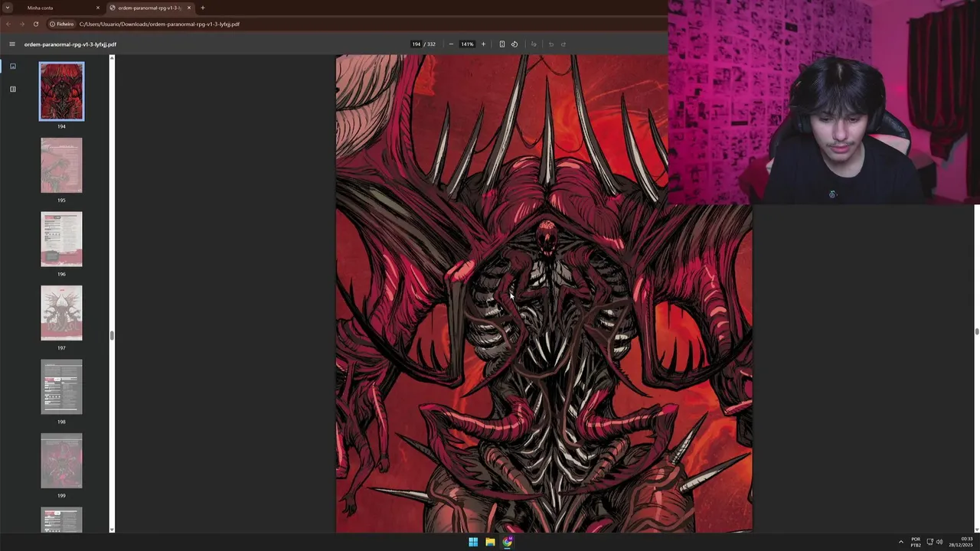Go forward with the browser forward arrow

click(x=21, y=24)
